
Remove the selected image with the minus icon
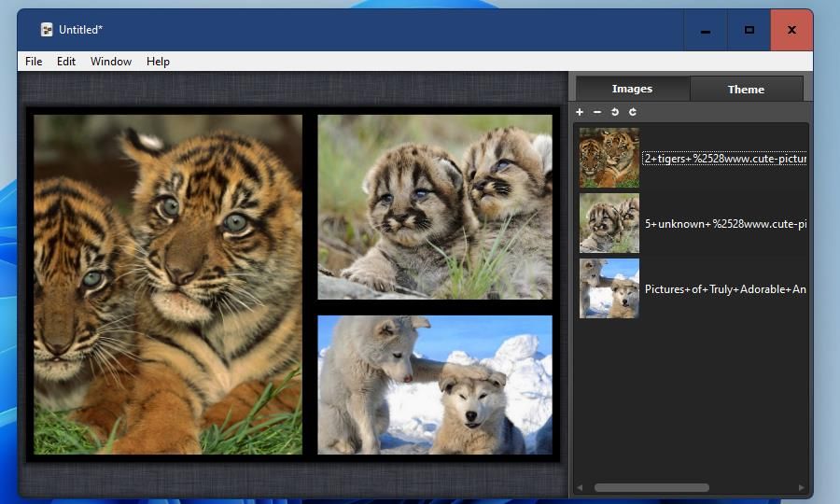point(596,112)
